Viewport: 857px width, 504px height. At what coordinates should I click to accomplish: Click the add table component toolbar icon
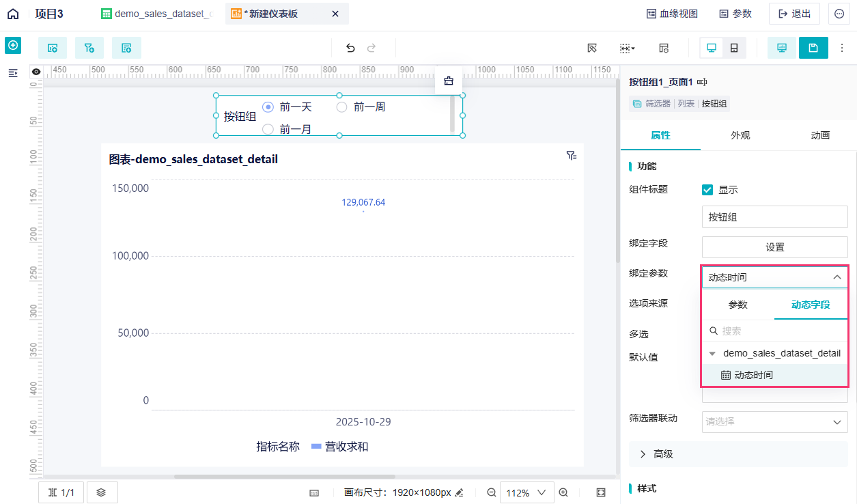[x=126, y=48]
